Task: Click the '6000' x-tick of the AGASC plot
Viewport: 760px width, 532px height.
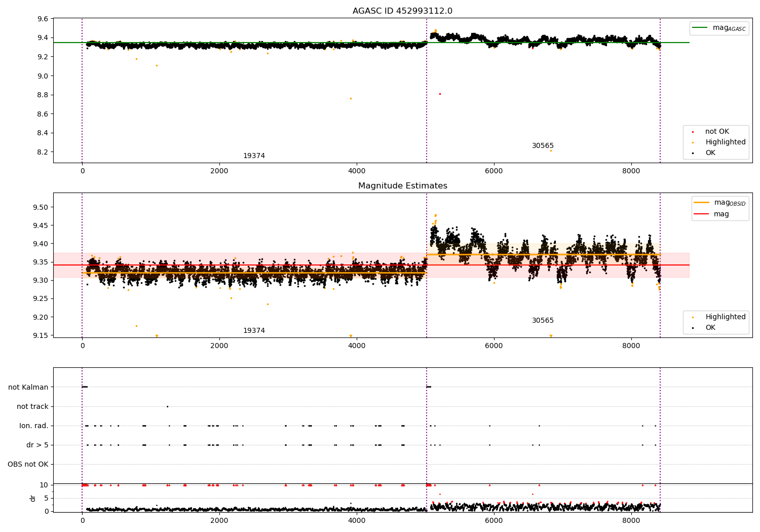Action: click(494, 171)
